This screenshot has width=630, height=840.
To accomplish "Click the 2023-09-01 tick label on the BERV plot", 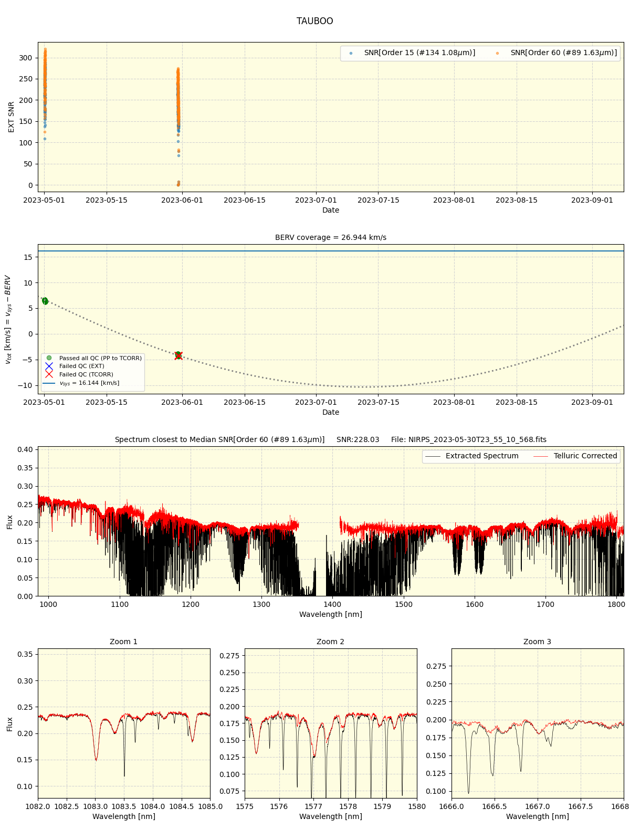I will point(592,402).
